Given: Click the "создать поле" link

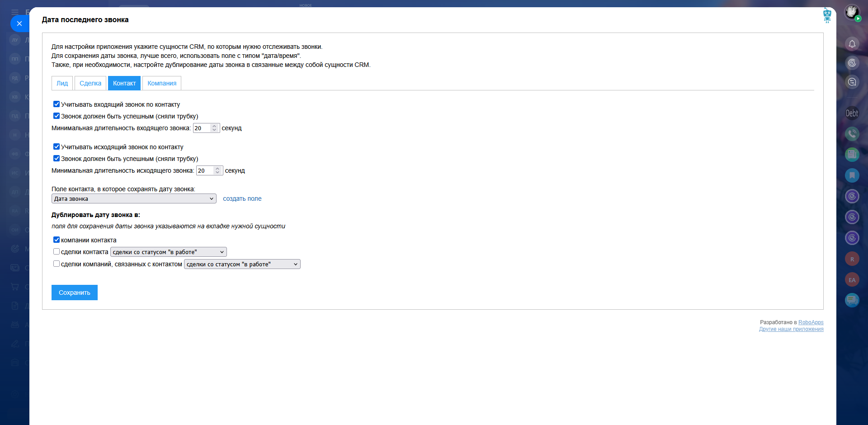Looking at the screenshot, I should pyautogui.click(x=242, y=199).
